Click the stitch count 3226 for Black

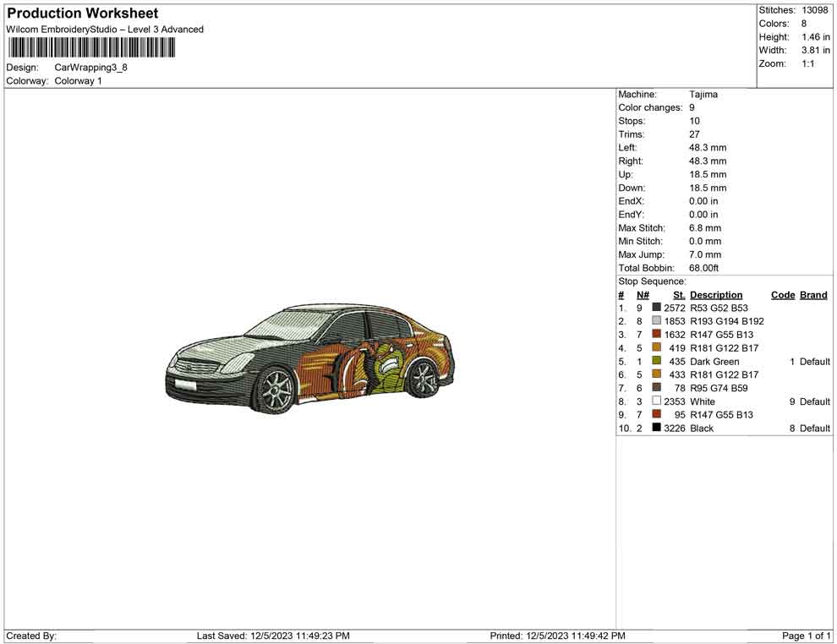[x=675, y=428]
